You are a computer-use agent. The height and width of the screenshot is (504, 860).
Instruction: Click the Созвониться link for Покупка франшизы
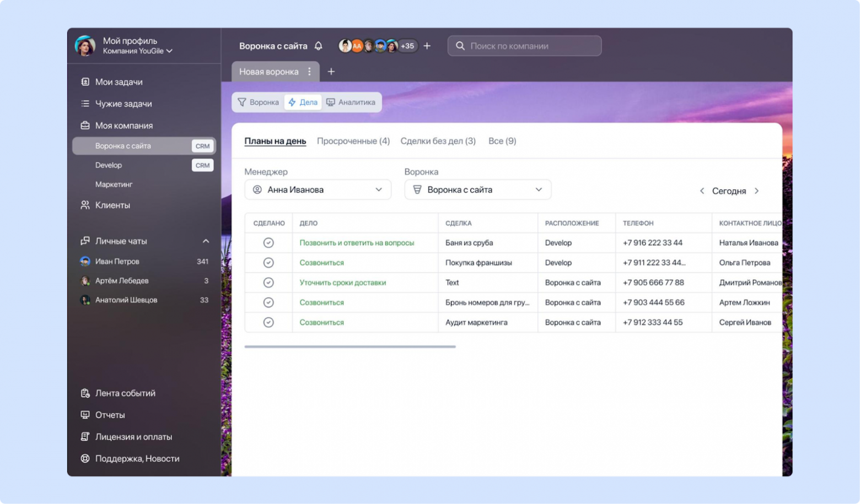click(x=321, y=262)
